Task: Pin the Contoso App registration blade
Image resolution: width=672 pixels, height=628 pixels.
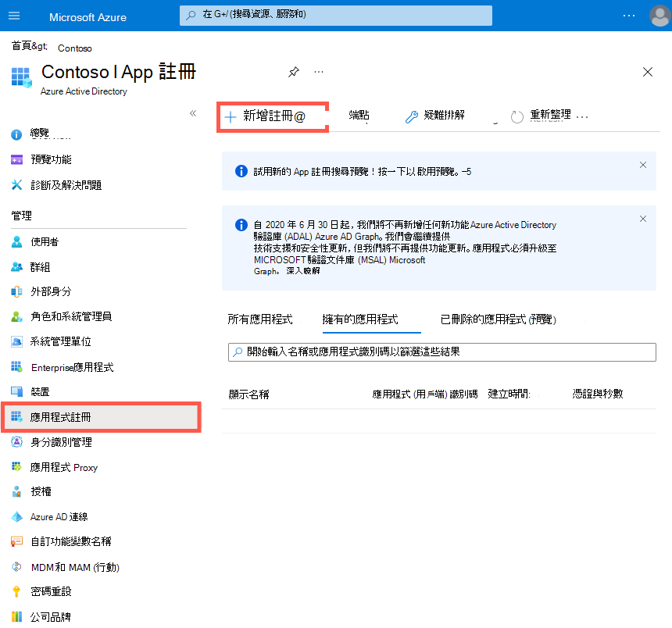Action: coord(294,72)
